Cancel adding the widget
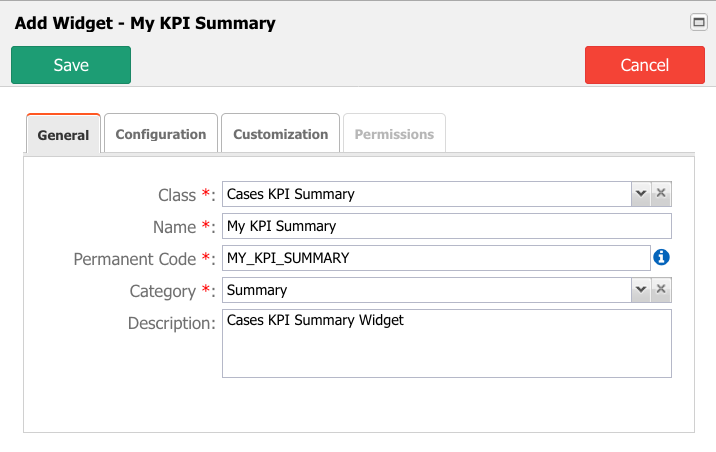The image size is (716, 452). click(645, 65)
